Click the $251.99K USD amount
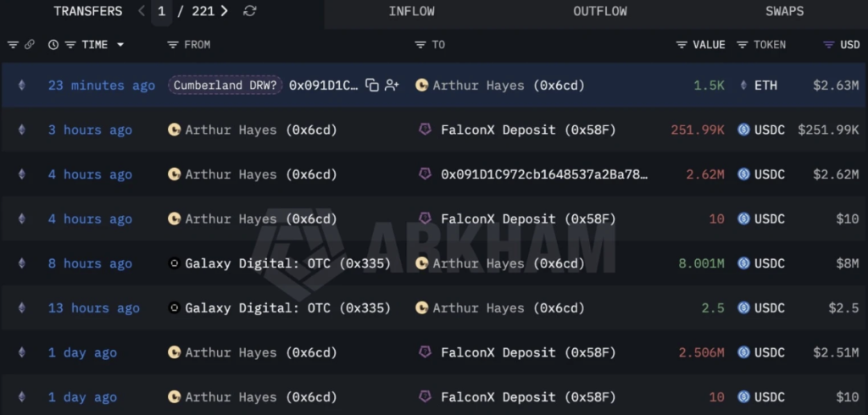Viewport: 868px width, 415px height. (828, 130)
